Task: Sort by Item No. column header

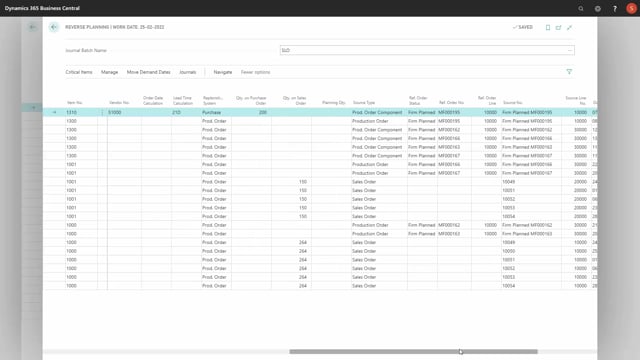Action: (x=75, y=103)
